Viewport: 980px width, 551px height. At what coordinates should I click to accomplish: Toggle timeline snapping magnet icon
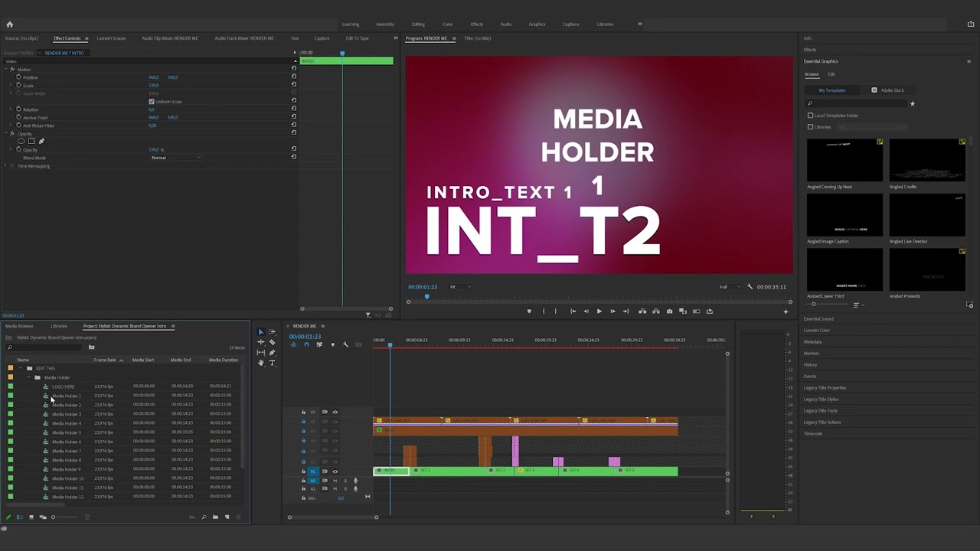pos(306,344)
